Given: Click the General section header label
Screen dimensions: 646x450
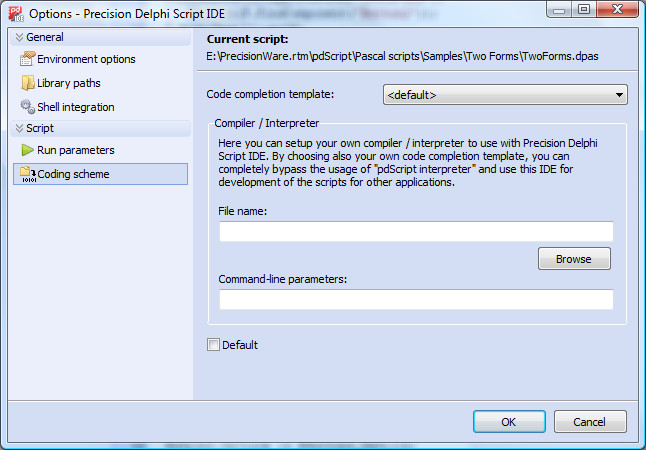Looking at the screenshot, I should (x=45, y=37).
